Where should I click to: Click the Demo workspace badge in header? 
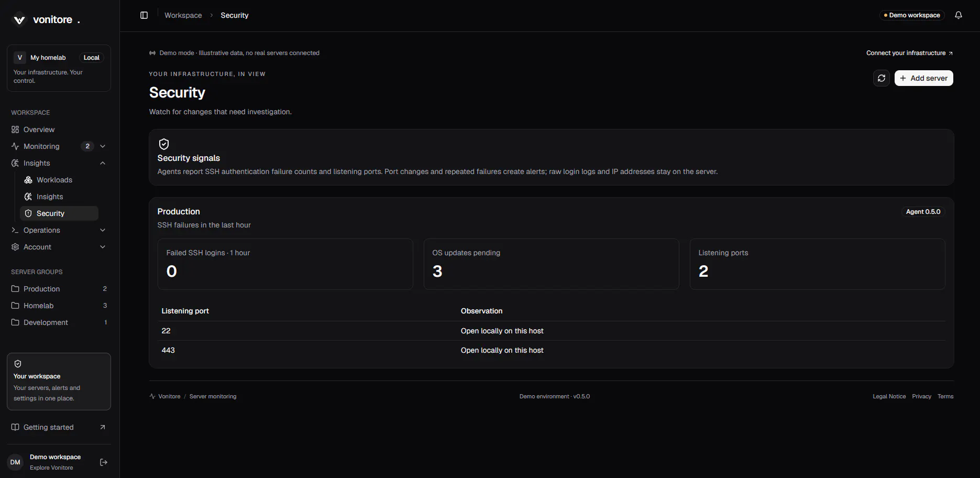(x=912, y=15)
